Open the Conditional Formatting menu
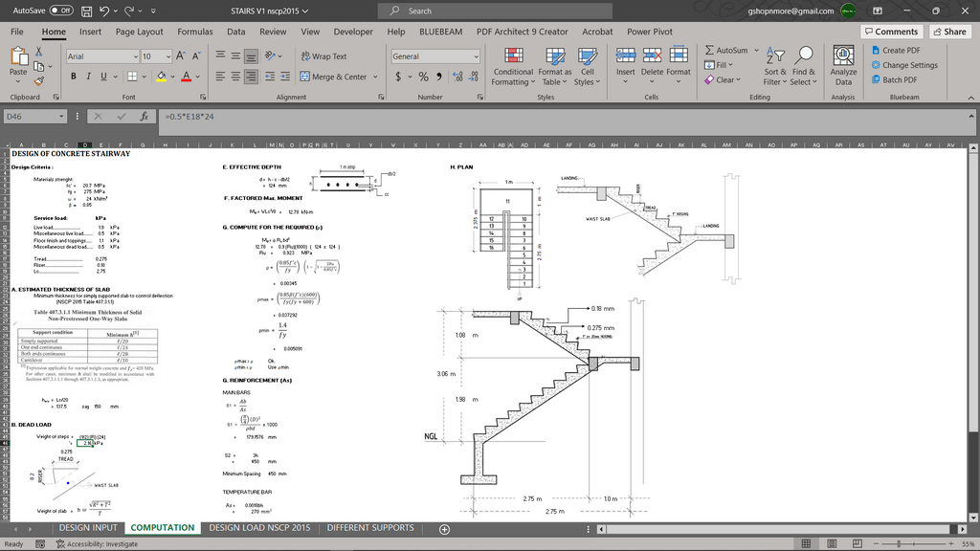The width and height of the screenshot is (980, 551). pos(513,66)
